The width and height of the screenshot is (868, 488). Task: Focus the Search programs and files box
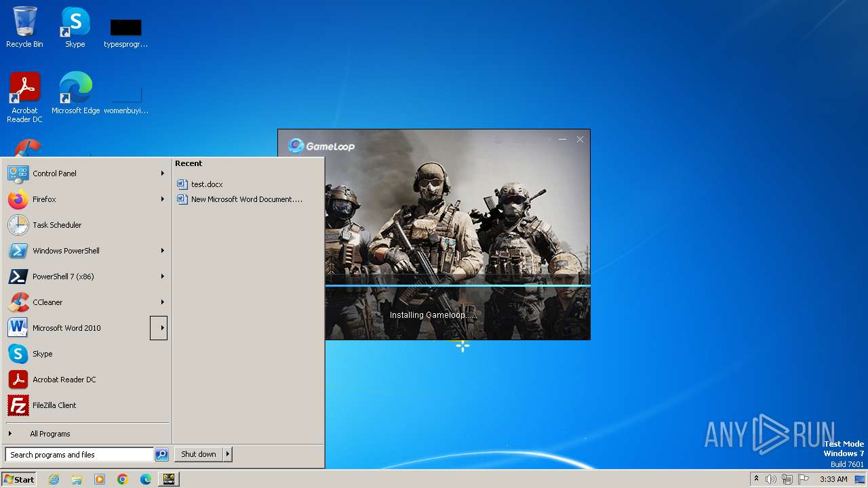tap(79, 455)
